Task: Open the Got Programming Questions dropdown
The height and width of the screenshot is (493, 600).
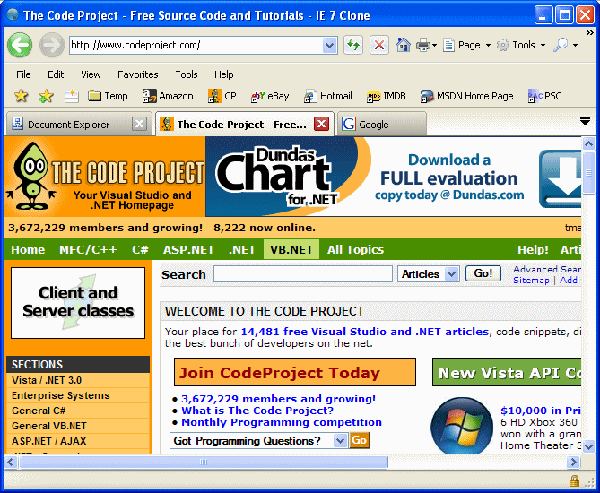Action: (340, 441)
